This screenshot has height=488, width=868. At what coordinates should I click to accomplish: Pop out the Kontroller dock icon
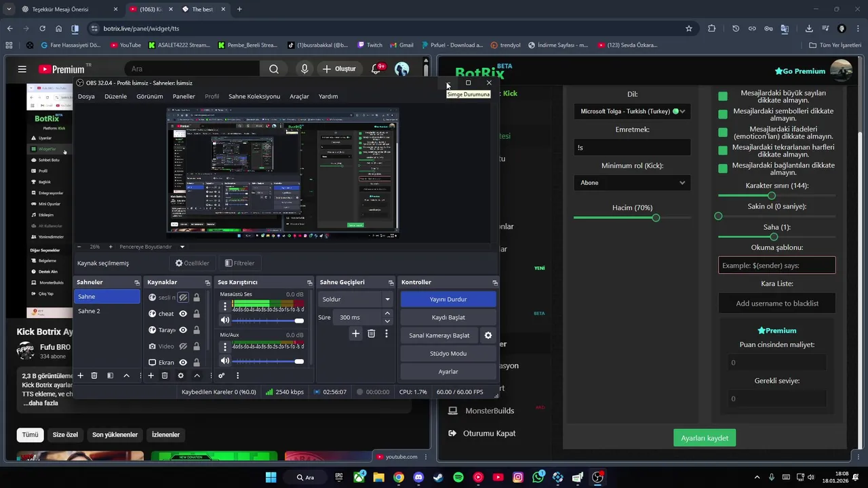[495, 283]
